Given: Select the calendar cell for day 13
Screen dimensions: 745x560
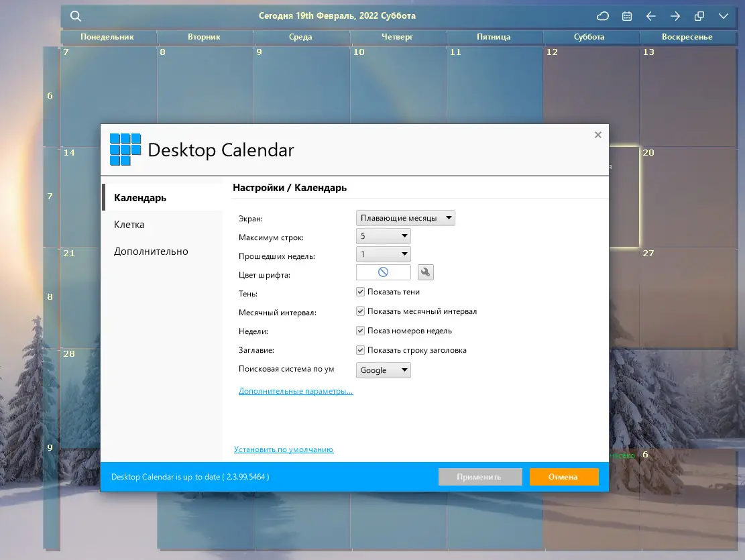Looking at the screenshot, I should point(688,97).
